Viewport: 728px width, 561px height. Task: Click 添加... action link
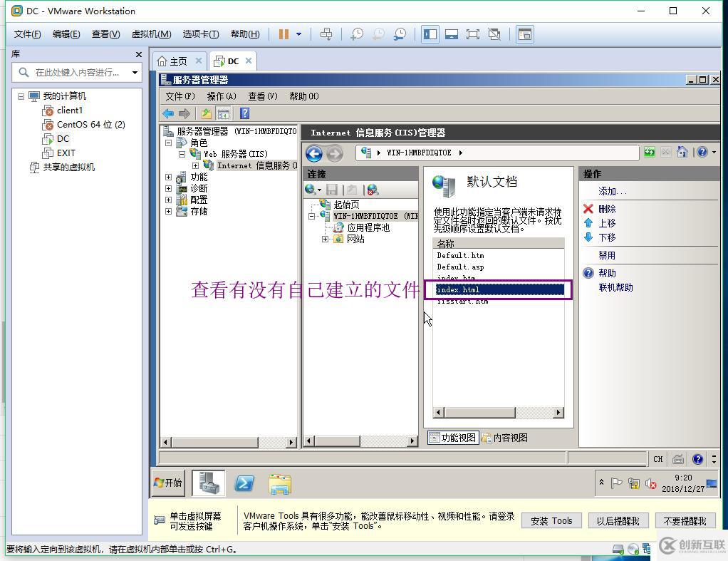pyautogui.click(x=613, y=191)
